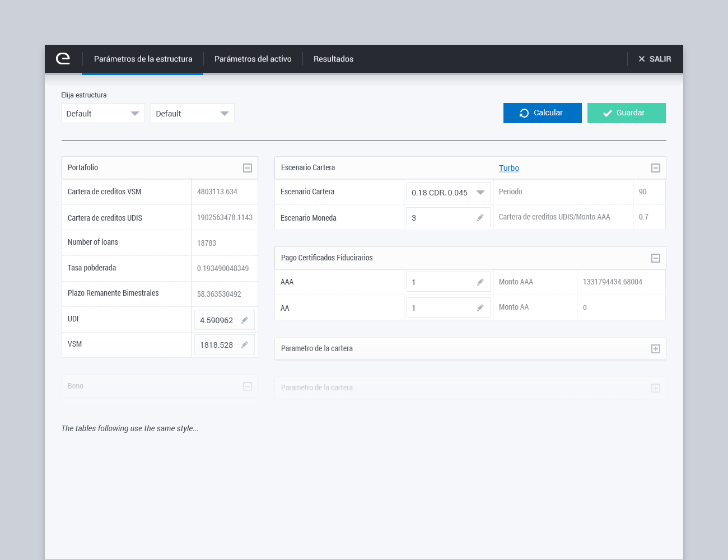728x560 pixels.
Task: Click the pencil icon in VSM field
Action: [x=245, y=345]
